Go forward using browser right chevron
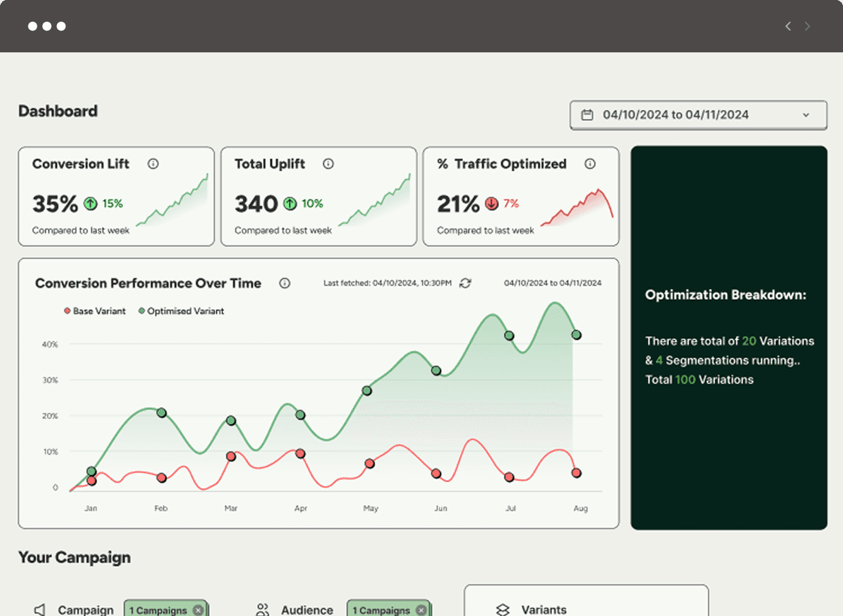 808,27
